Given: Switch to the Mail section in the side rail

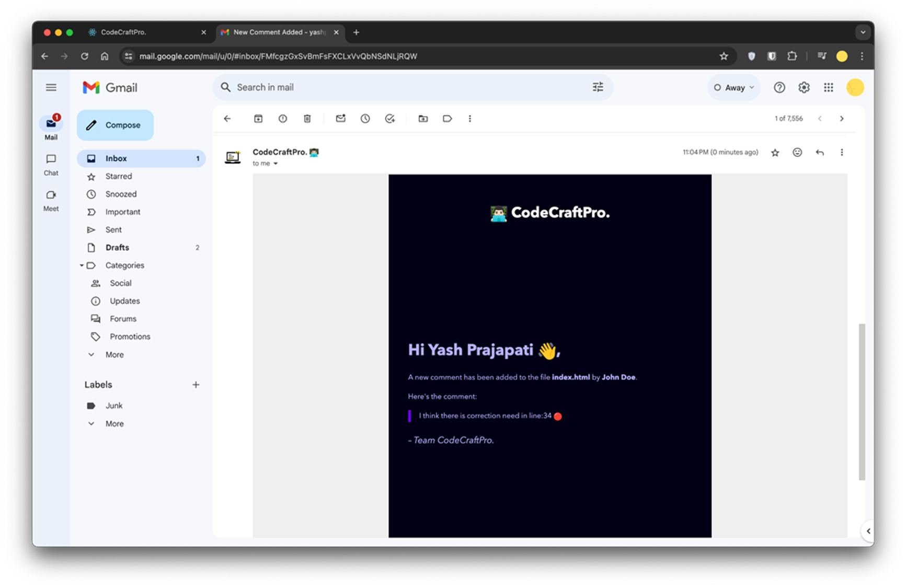Looking at the screenshot, I should [51, 128].
